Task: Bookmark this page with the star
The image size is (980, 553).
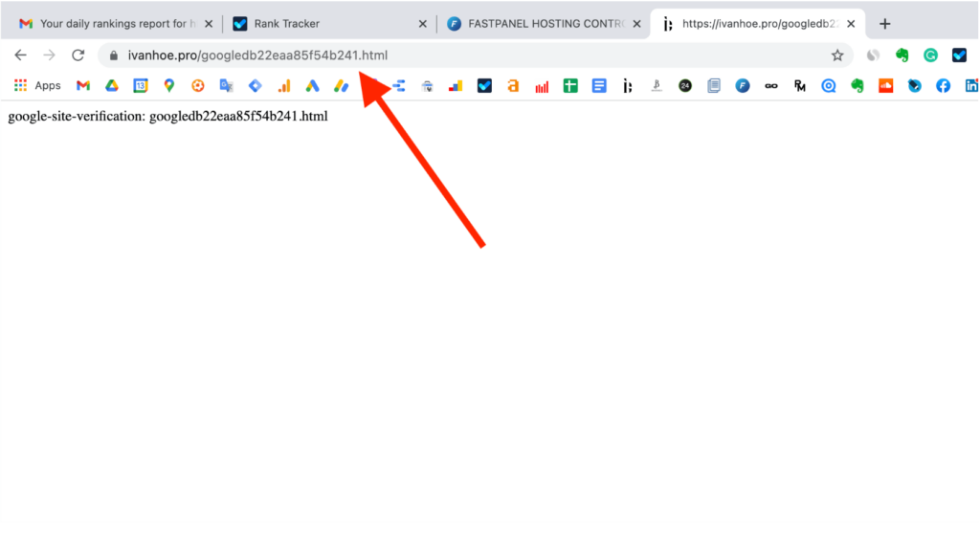Action: [837, 55]
